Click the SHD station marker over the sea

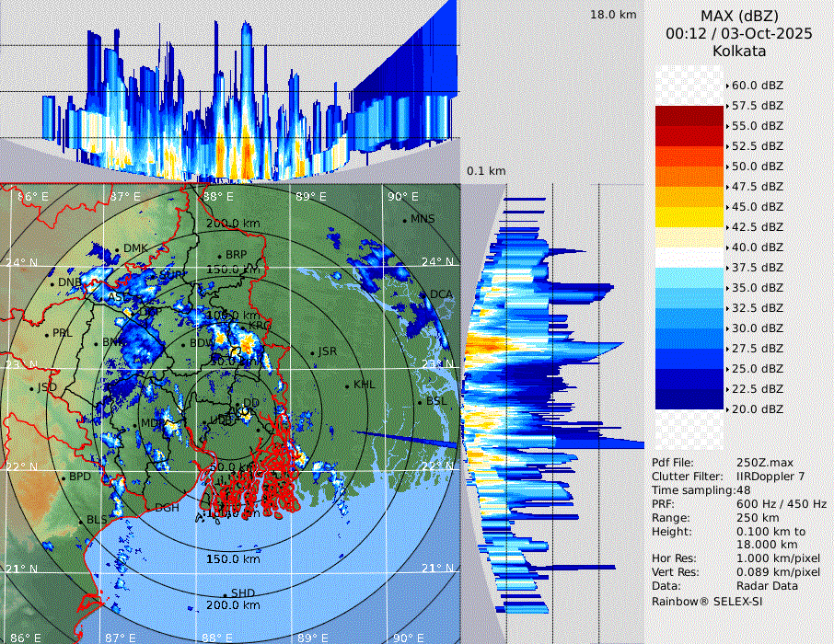click(225, 593)
